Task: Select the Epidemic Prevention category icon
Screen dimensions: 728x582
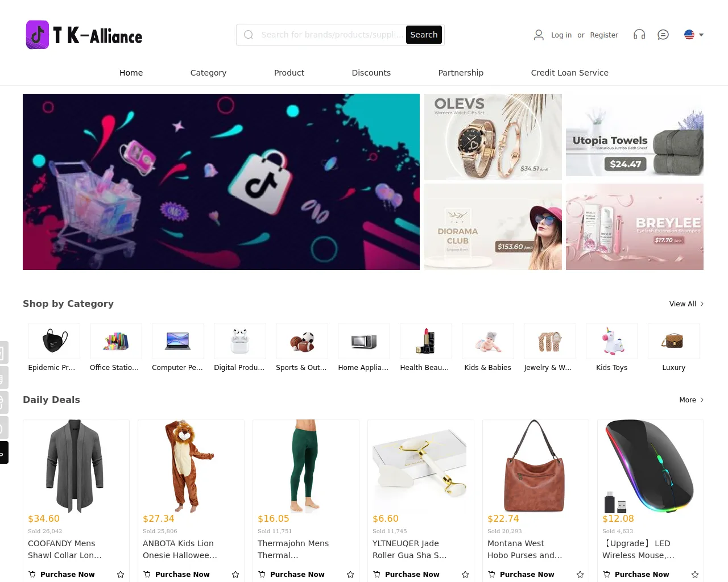Action: tap(54, 341)
